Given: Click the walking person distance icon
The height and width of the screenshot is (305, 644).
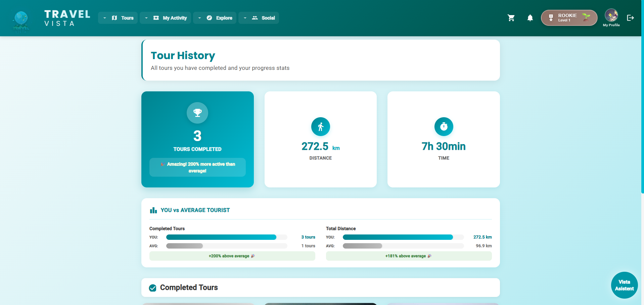Looking at the screenshot, I should 320,127.
